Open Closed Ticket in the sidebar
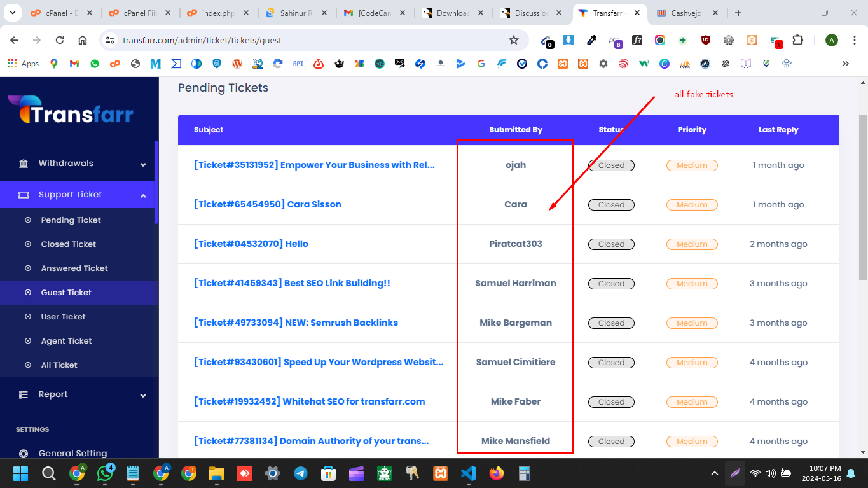Image resolution: width=868 pixels, height=488 pixels. pos(69,244)
